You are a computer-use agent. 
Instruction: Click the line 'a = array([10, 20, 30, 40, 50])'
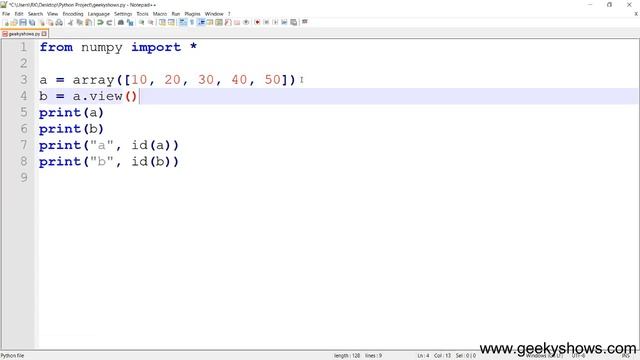[167, 80]
